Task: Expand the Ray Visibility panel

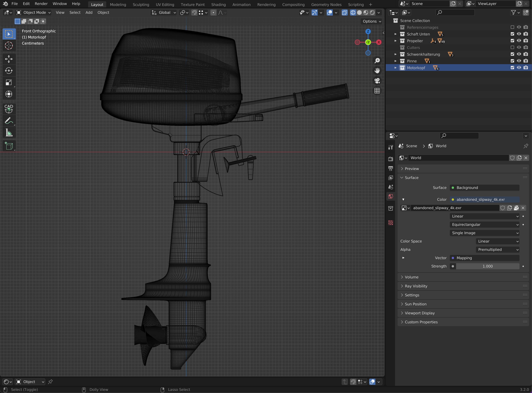Action: click(x=416, y=286)
